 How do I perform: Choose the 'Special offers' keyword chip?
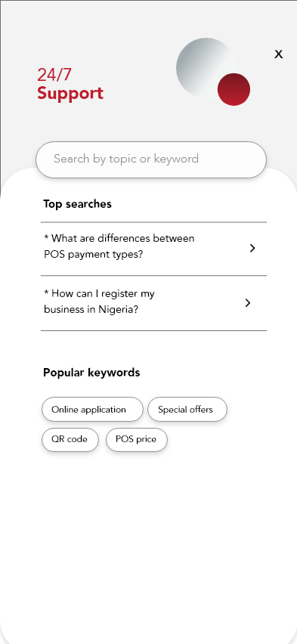(x=187, y=410)
